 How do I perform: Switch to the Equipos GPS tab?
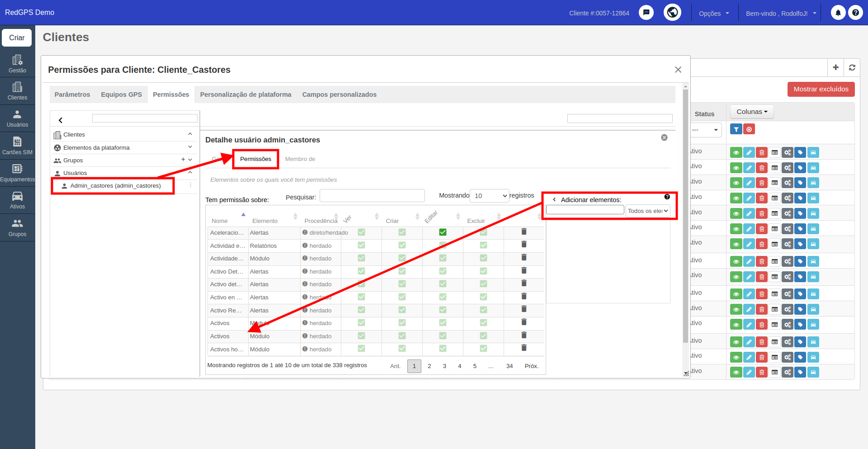121,95
